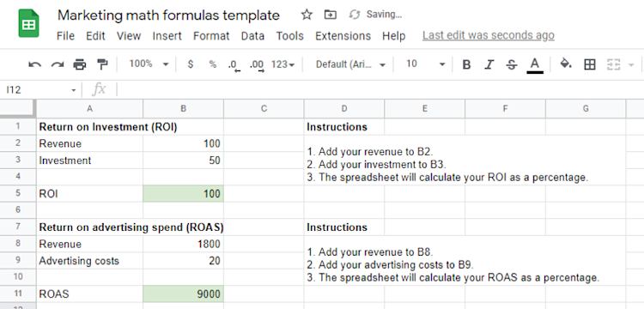The width and height of the screenshot is (644, 309).
Task: Select row 5 header
Action: 18,194
